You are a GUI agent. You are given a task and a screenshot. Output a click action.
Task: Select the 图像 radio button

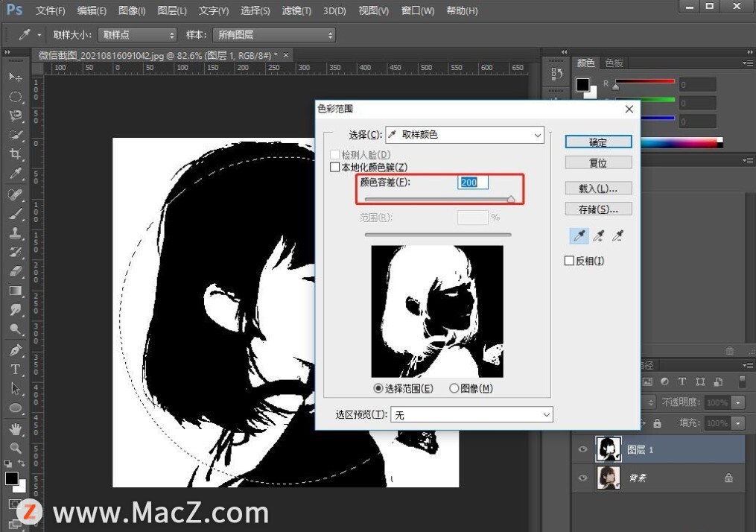click(x=454, y=388)
